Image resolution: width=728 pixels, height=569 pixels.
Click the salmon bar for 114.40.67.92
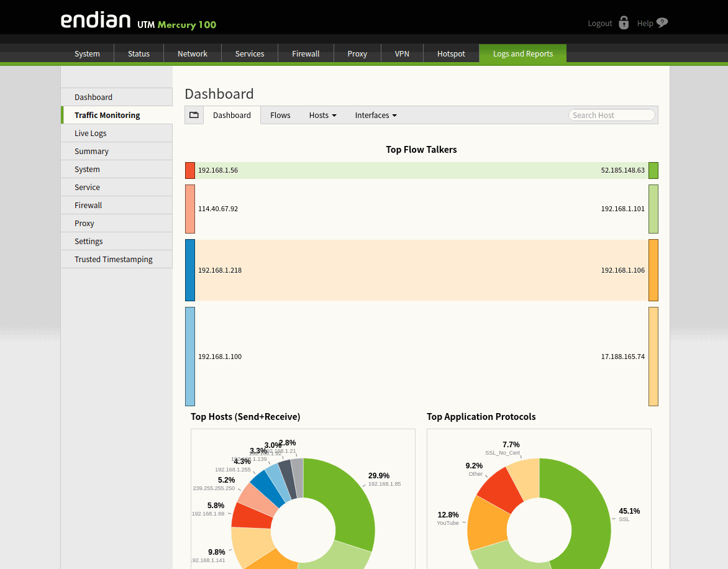(190, 209)
